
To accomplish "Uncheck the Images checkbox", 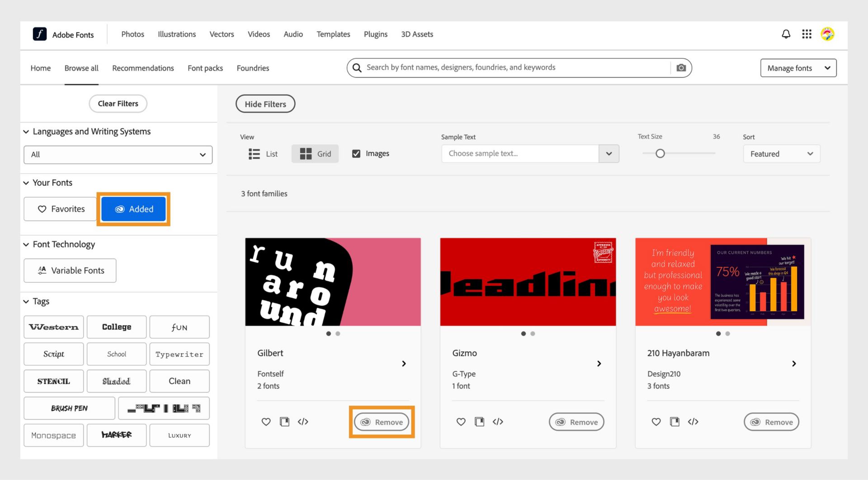I will coord(356,153).
